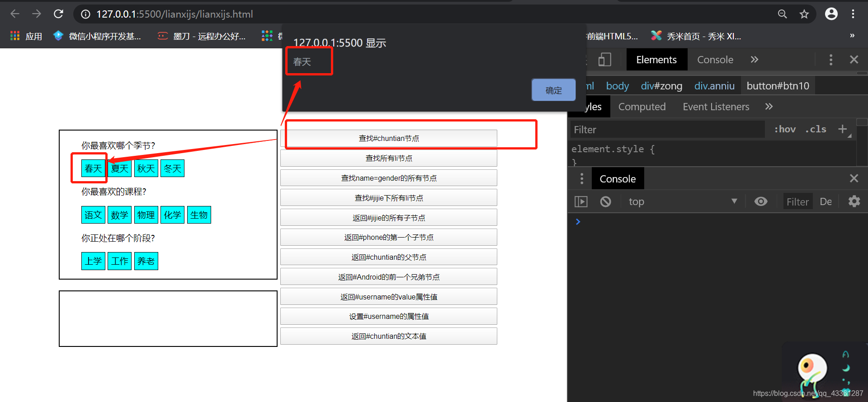Click 返回#Android的前一个兄弟节点 button
The width and height of the screenshot is (868, 402).
point(389,277)
